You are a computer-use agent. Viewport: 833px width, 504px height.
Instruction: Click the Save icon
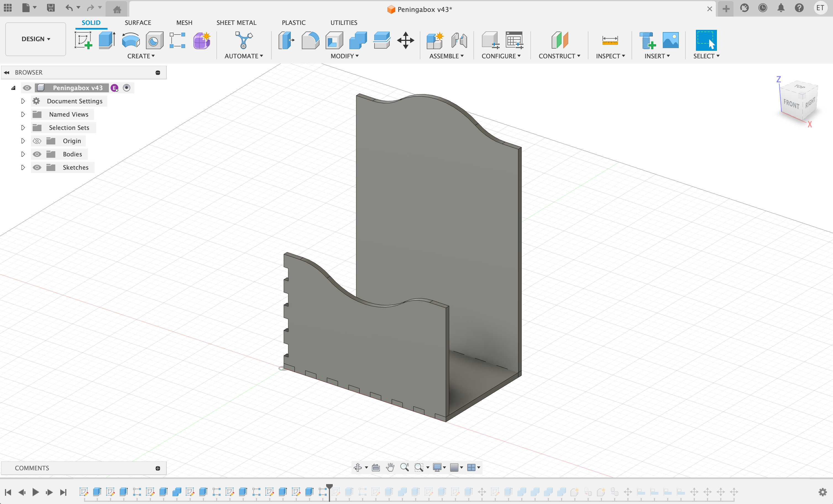(x=51, y=8)
